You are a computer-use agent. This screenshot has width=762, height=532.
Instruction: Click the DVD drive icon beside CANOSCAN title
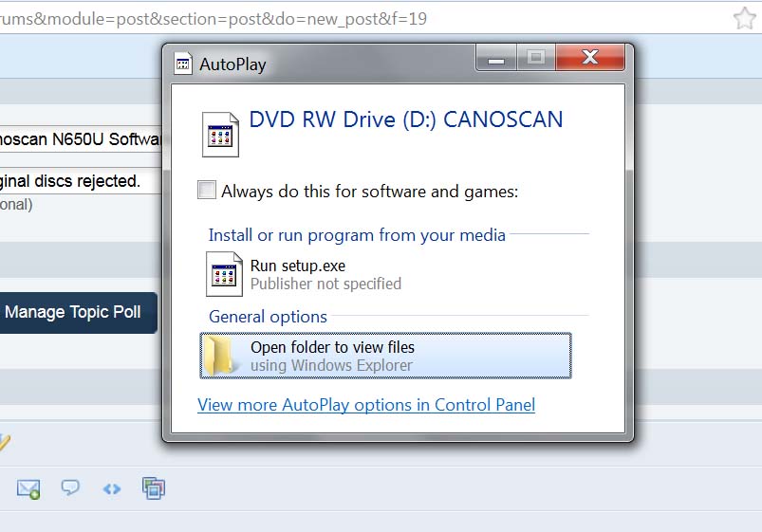(220, 135)
